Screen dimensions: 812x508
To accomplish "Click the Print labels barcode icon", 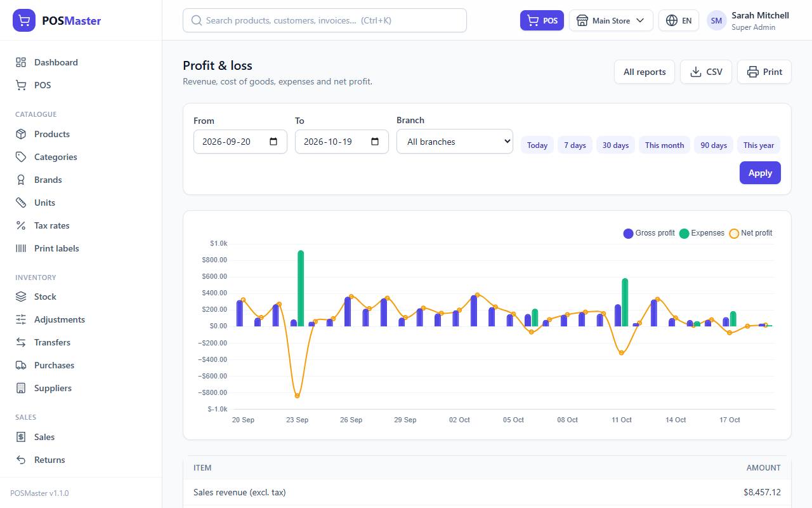I will click(21, 248).
